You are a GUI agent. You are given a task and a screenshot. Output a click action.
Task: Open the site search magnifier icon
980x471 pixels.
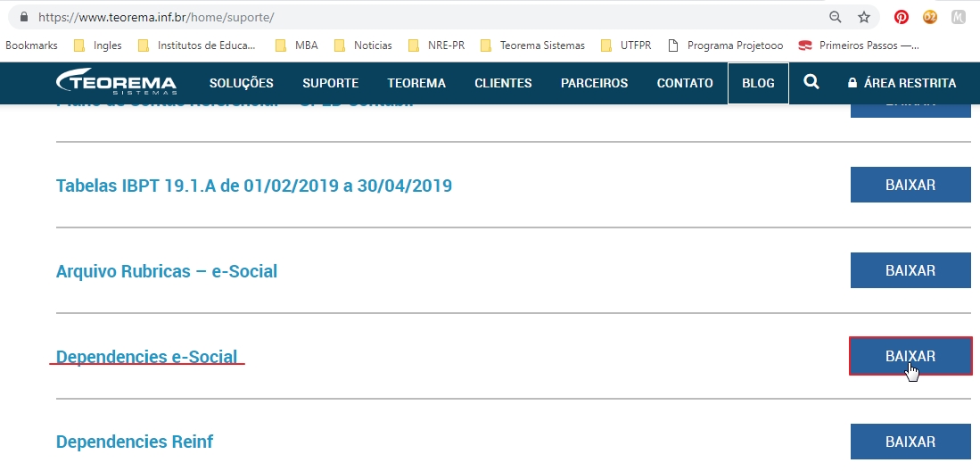click(811, 82)
